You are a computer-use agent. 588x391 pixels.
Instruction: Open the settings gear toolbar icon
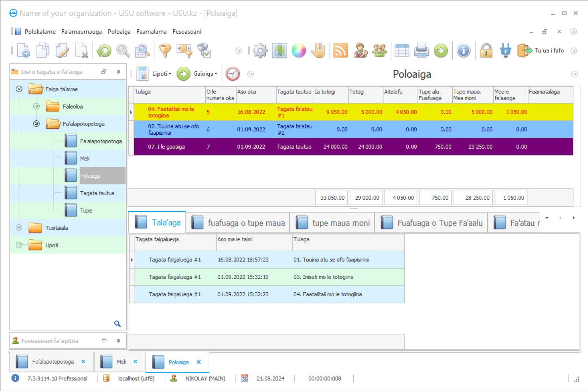pos(260,51)
